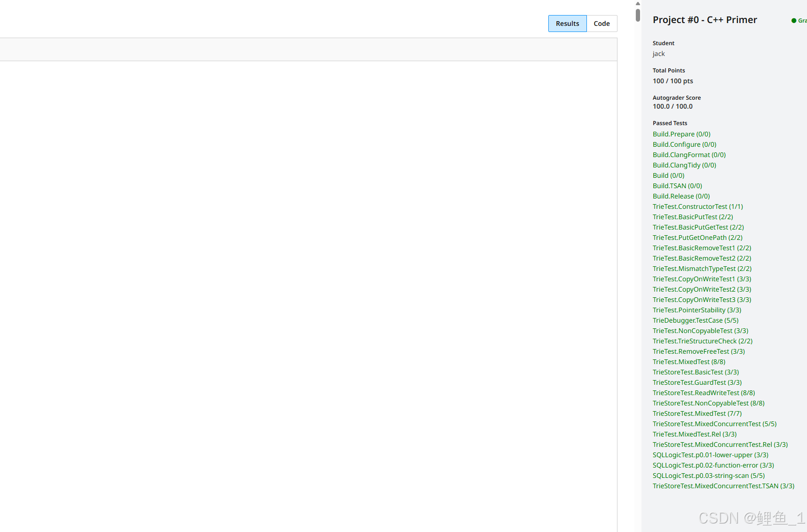Screen dimensions: 807x532
Task: Open TrieTest.RemoveFreeTest (3/3)
Action: point(699,351)
